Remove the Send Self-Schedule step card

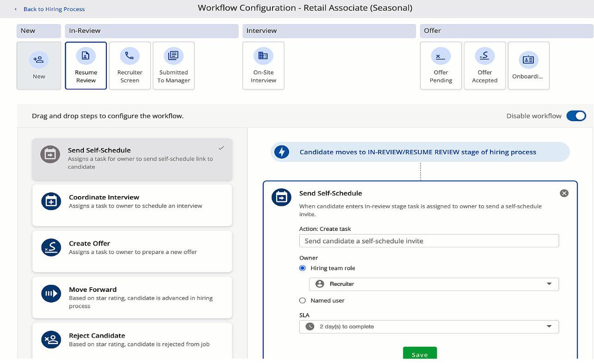pyautogui.click(x=564, y=193)
